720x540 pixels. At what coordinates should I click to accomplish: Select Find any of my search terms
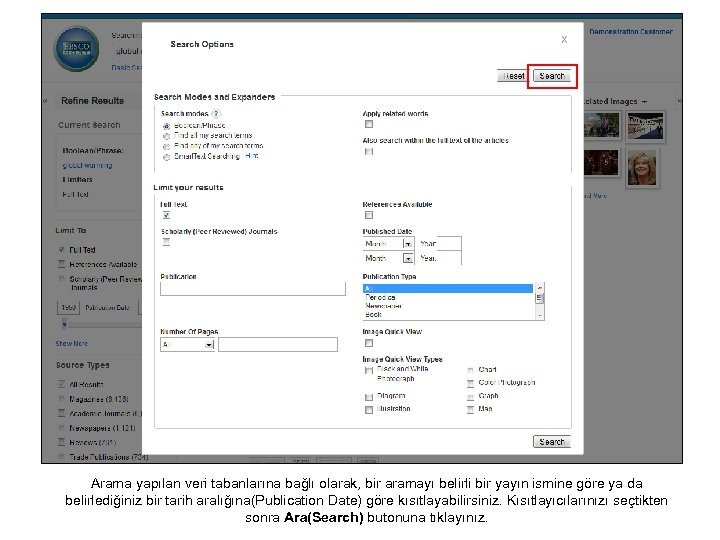166,147
